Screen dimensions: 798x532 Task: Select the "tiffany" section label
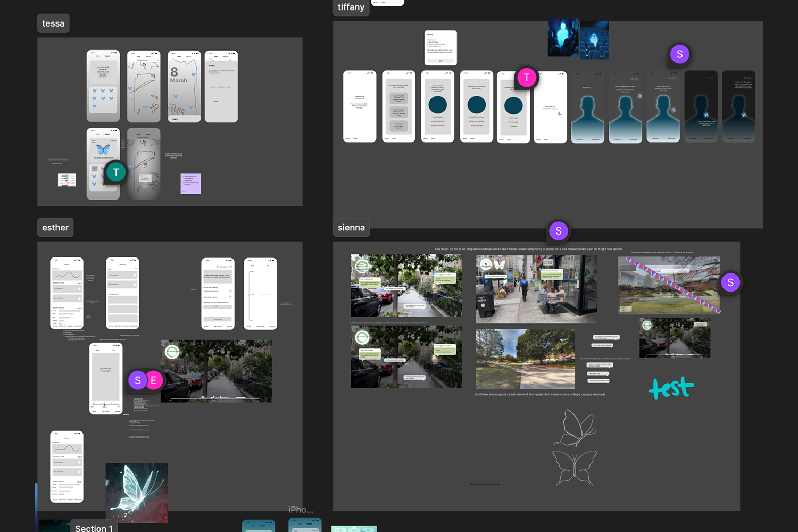(351, 7)
